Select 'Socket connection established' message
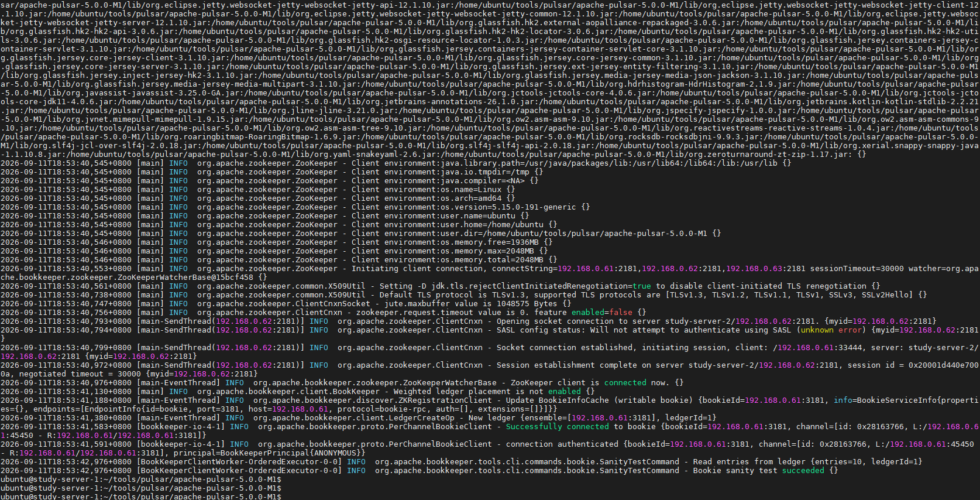The width and height of the screenshot is (980, 500). click(565, 348)
